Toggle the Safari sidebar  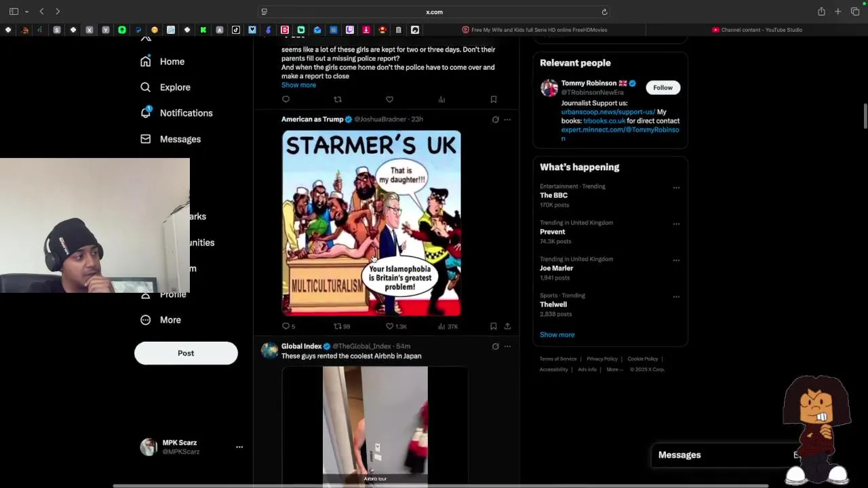pos(14,12)
